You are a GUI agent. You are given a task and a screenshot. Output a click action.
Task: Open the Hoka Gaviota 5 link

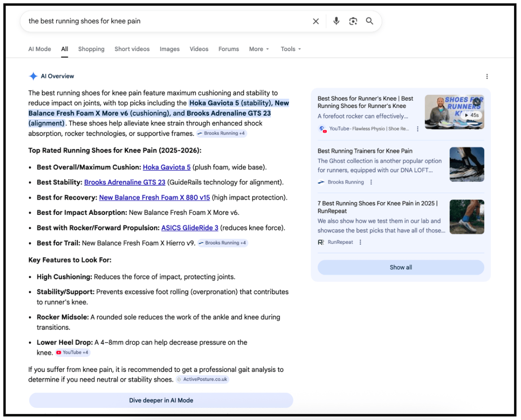(167, 167)
